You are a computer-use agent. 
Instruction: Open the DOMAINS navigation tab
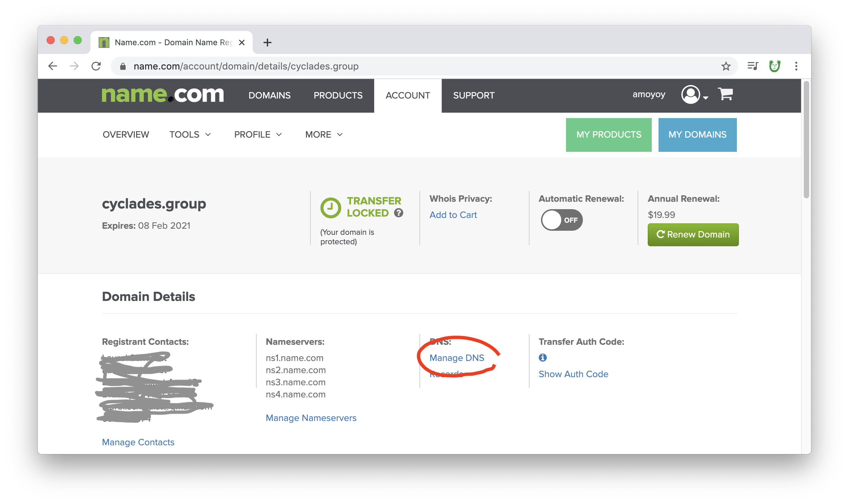[x=269, y=95]
